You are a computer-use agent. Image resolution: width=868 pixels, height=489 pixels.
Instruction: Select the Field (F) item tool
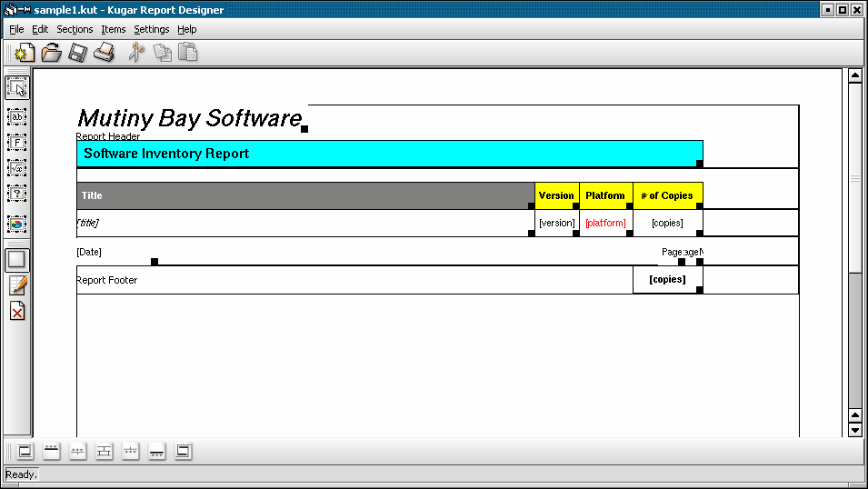point(17,143)
